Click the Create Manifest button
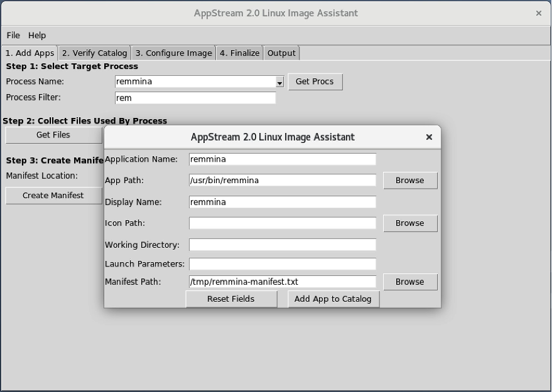Viewport: 552px width, 392px height. 53,195
